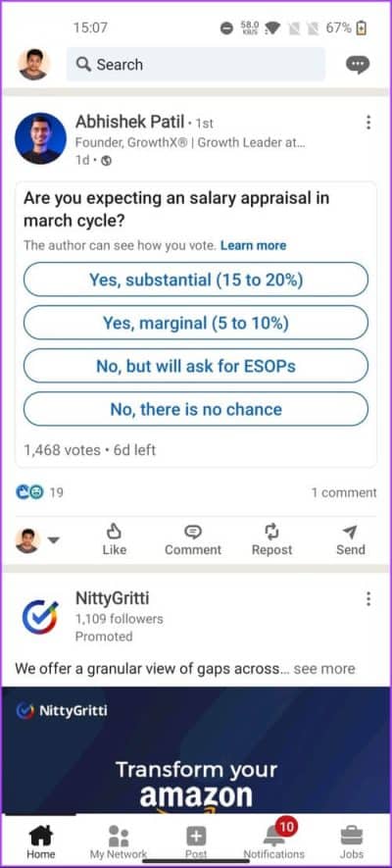Select 'No, there is no chance' option
This screenshot has width=392, height=868.
click(196, 409)
